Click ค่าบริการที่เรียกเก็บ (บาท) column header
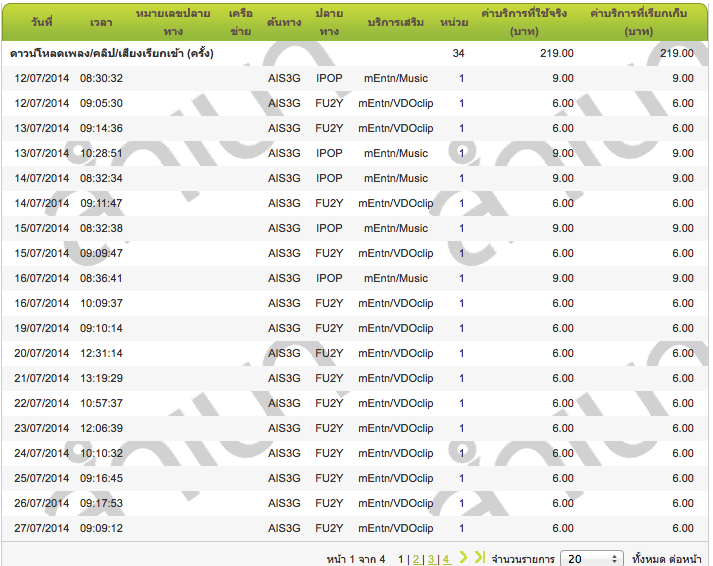Viewport: 713px width, 566px height. click(638, 22)
